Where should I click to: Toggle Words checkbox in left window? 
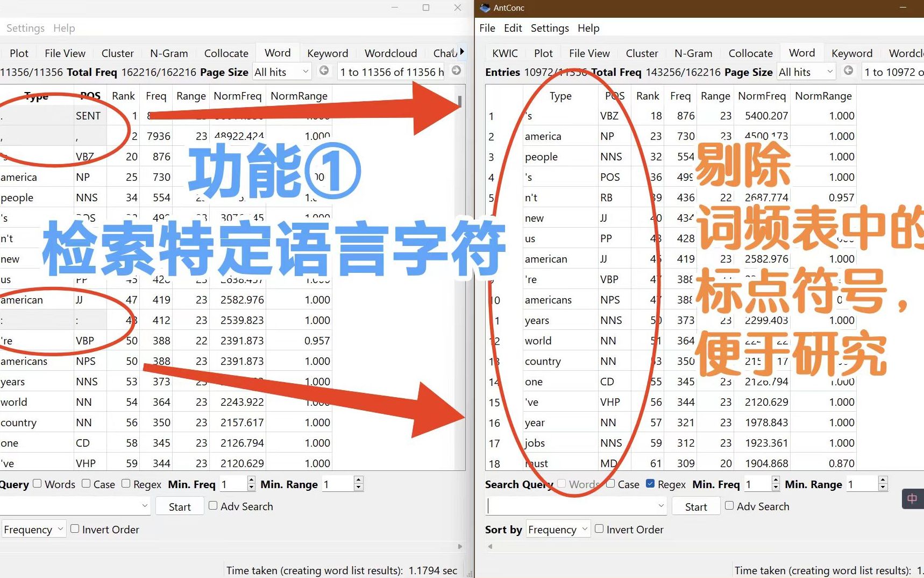point(37,483)
